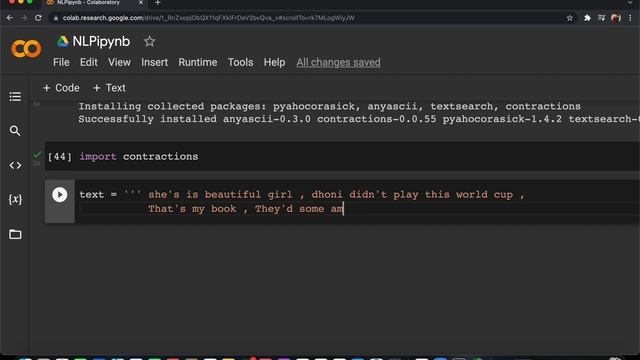Click the site lock icon in the address bar
This screenshot has height=360, width=640.
pyautogui.click(x=56, y=18)
